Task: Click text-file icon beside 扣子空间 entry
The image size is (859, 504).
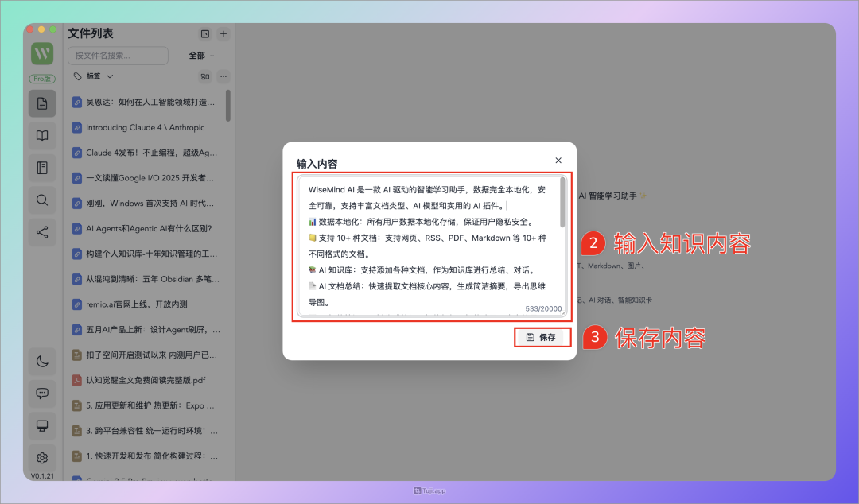Action: pos(77,355)
